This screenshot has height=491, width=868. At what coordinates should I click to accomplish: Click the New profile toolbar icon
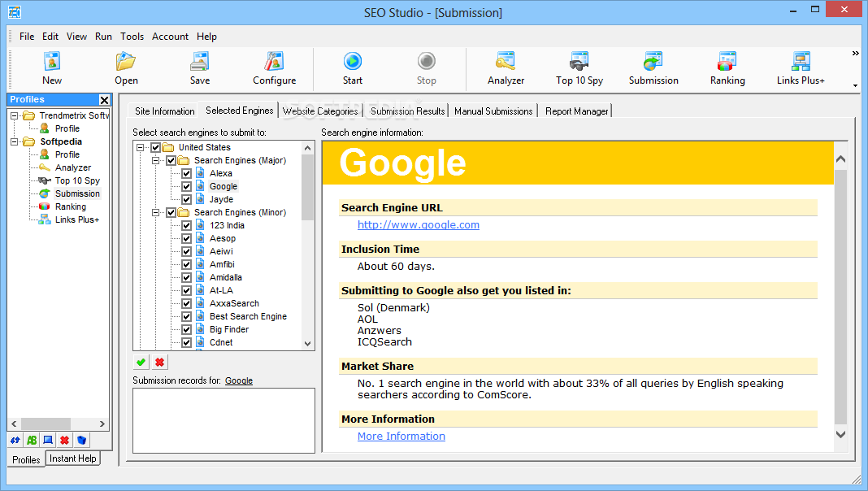(x=52, y=68)
